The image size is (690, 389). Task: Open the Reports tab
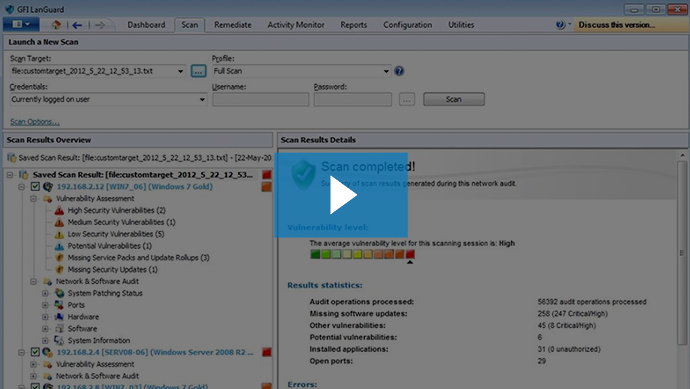(353, 25)
